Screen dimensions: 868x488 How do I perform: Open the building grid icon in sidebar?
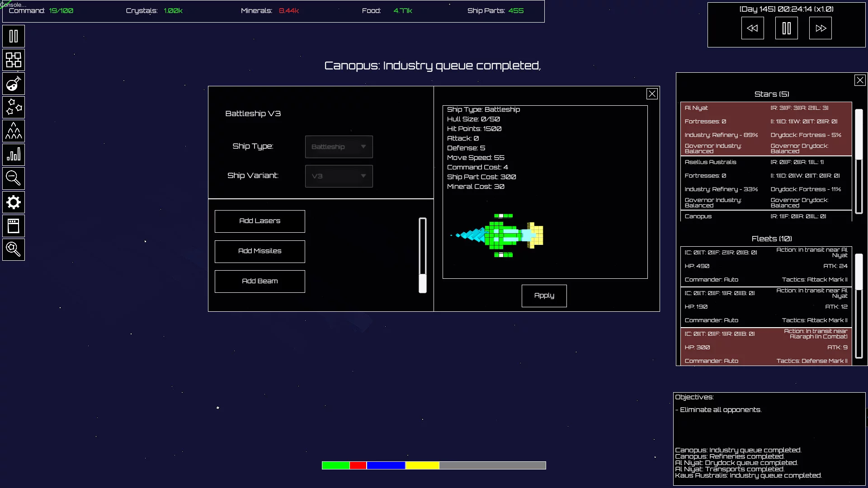pyautogui.click(x=14, y=60)
